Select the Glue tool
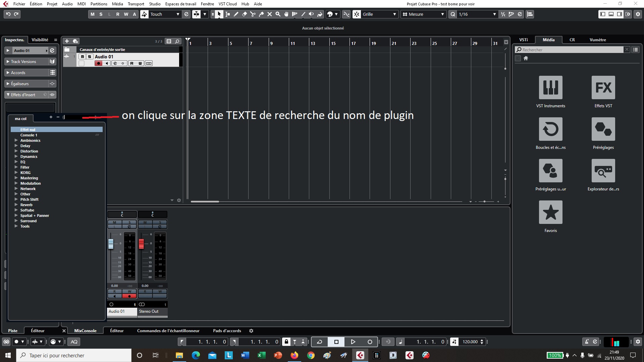 [261, 14]
